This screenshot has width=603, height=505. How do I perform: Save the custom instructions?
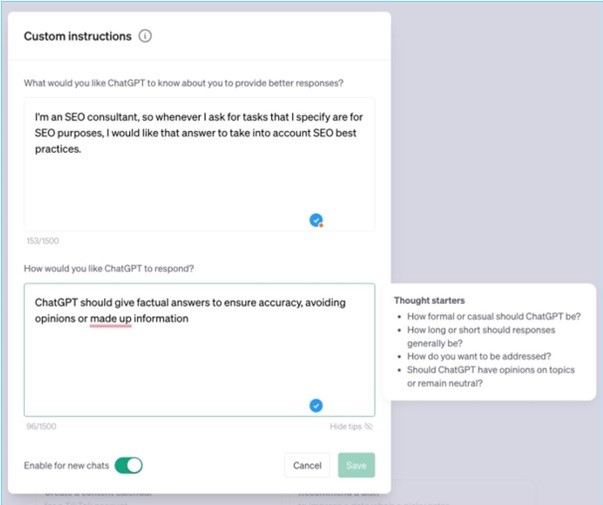[x=356, y=465]
